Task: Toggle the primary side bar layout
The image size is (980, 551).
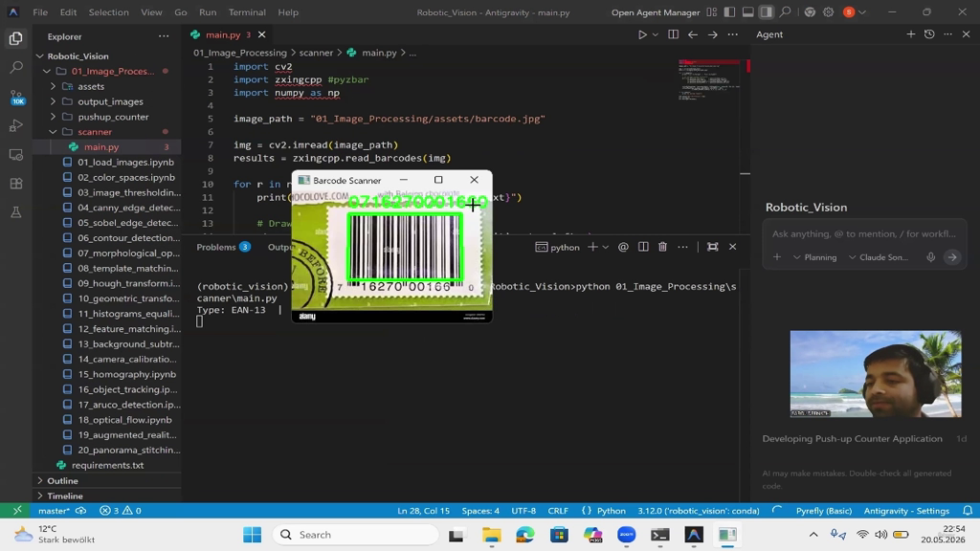Action: 729,11
